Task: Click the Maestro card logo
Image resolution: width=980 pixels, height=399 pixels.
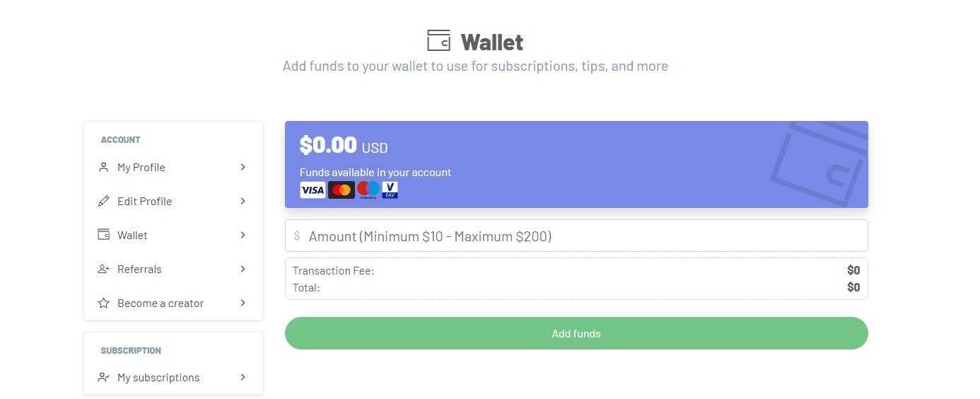Action: coord(368,190)
